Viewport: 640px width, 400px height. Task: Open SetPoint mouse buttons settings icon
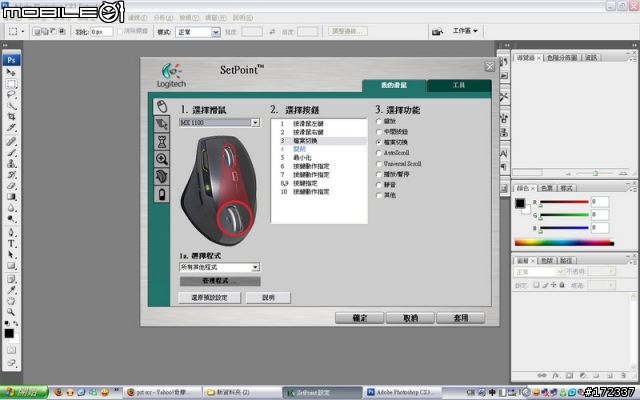(162, 106)
